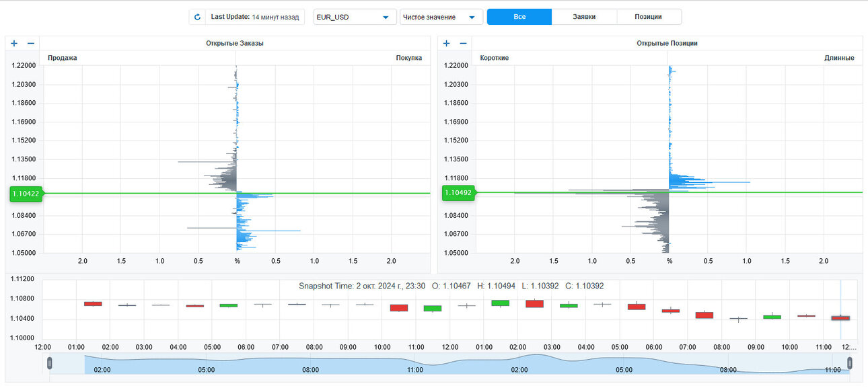Click the Покупка label
Image resolution: width=868 pixels, height=390 pixels.
(x=408, y=58)
